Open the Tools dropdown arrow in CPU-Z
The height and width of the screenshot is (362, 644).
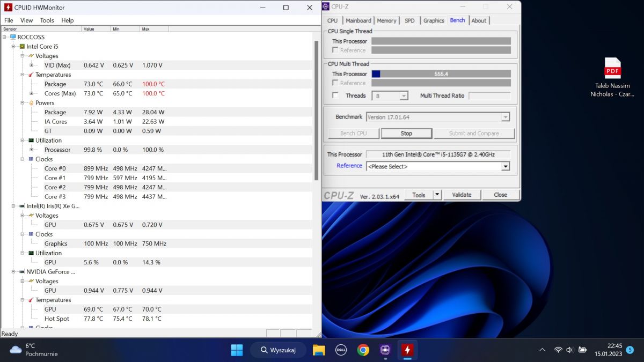(x=437, y=195)
